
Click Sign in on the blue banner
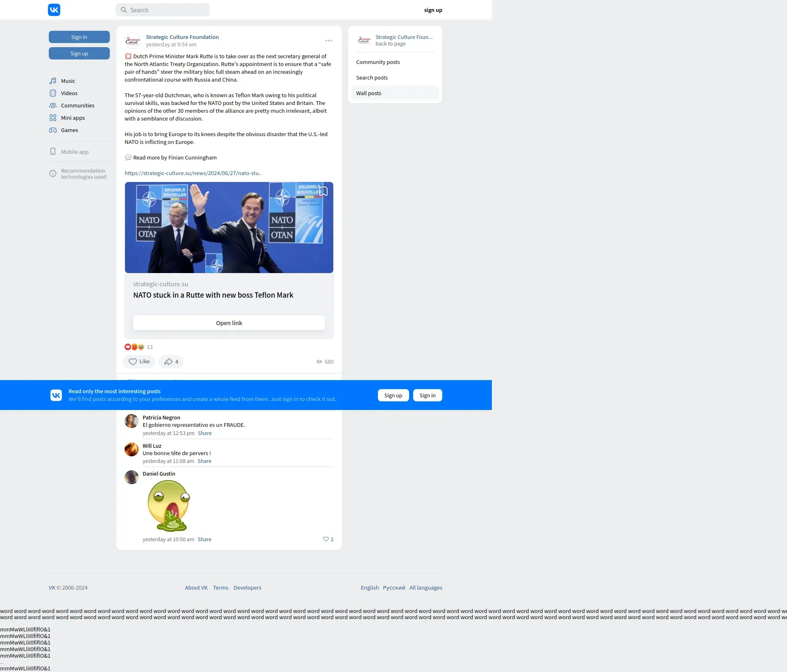point(427,395)
